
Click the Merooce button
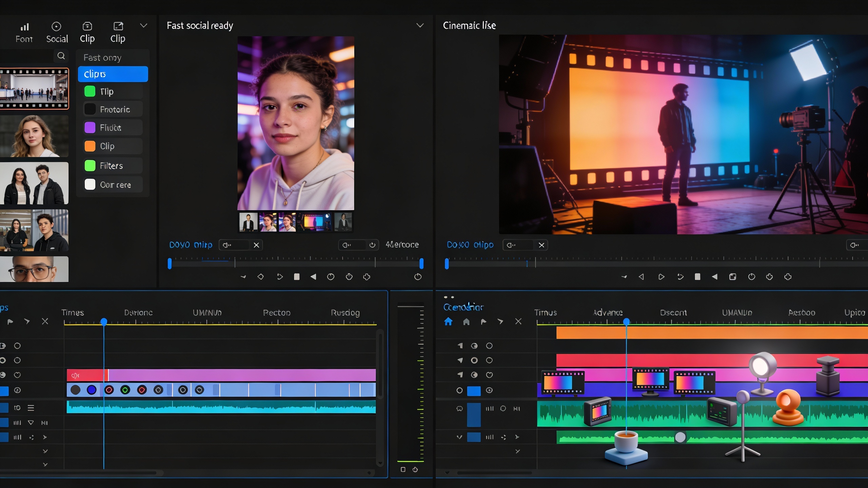(x=402, y=245)
